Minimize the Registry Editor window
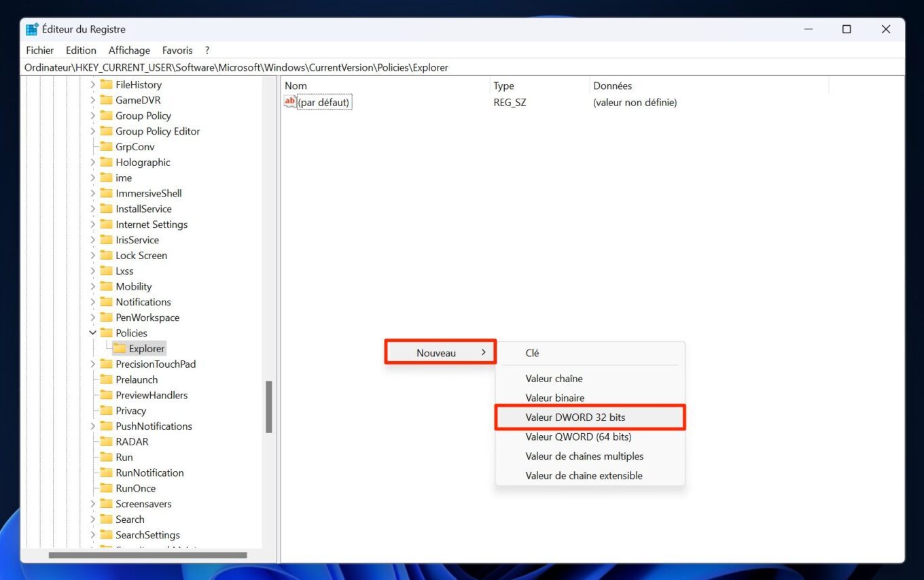924x580 pixels. tap(808, 29)
